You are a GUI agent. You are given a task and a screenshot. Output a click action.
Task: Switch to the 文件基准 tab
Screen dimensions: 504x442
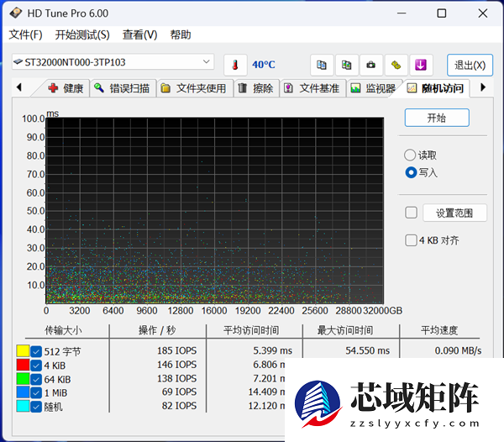tap(313, 88)
